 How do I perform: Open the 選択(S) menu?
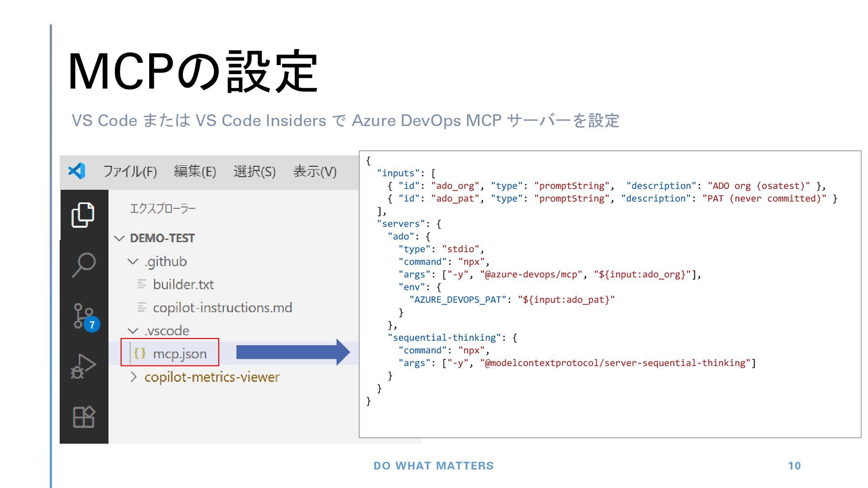pyautogui.click(x=255, y=172)
